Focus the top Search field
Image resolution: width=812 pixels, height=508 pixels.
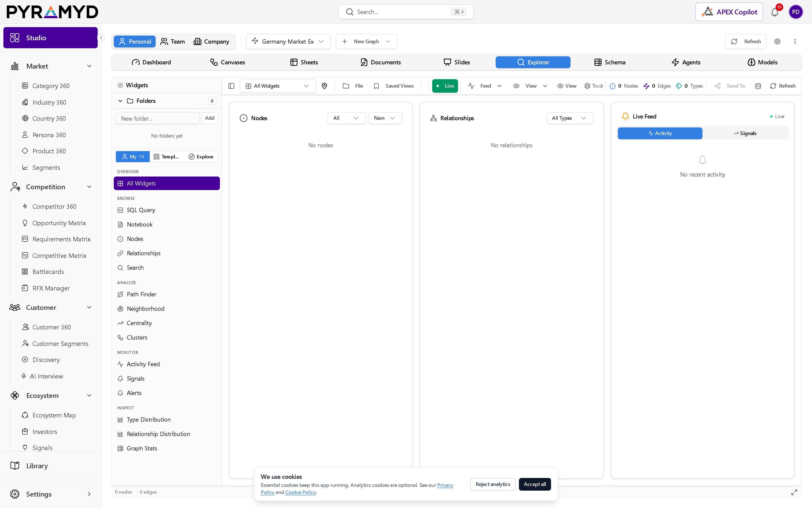pos(406,12)
